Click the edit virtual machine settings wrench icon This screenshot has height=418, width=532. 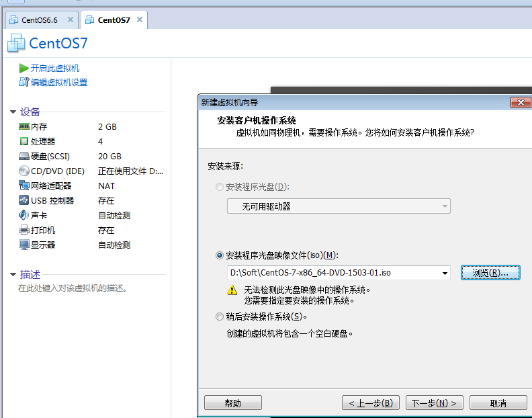24,82
